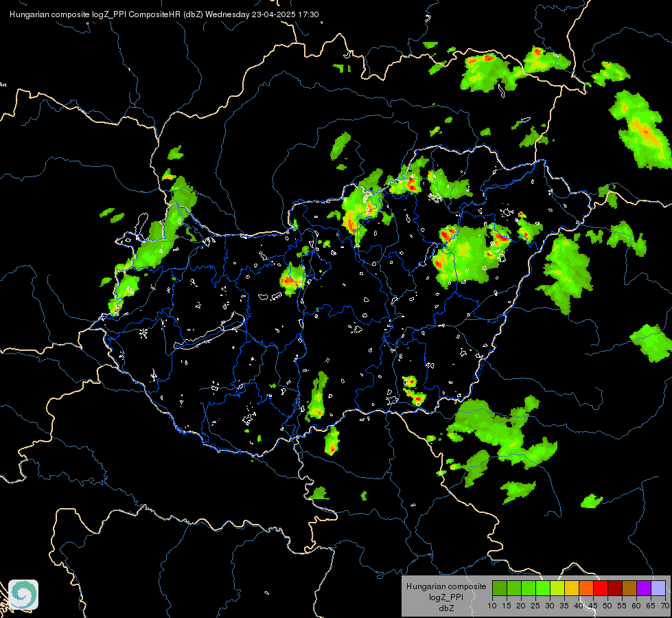Click the '35' value on legend scale

click(564, 606)
